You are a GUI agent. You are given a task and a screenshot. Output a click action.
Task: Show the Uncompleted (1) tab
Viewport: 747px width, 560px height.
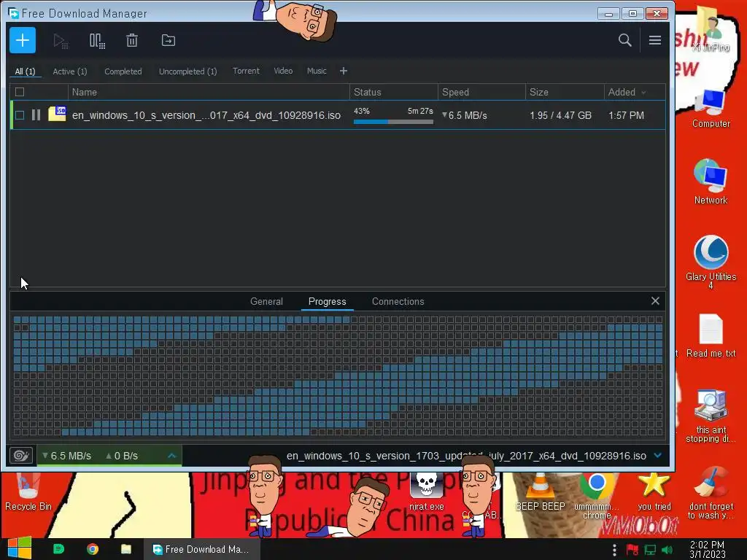[x=187, y=71]
